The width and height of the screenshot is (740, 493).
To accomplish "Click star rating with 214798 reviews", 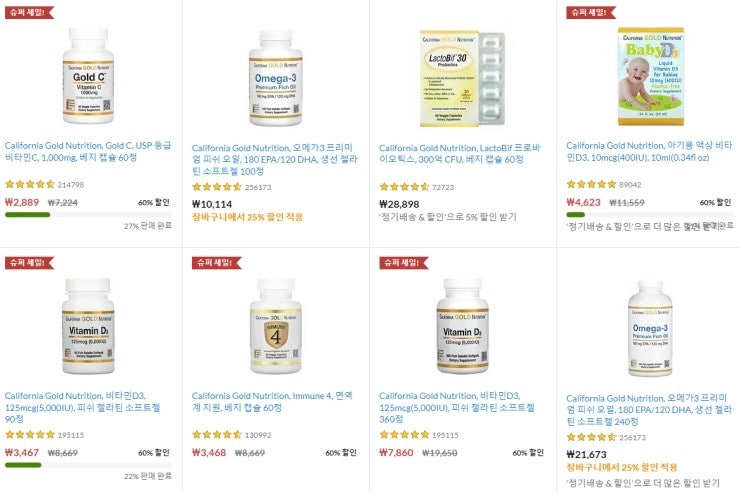I will (30, 184).
